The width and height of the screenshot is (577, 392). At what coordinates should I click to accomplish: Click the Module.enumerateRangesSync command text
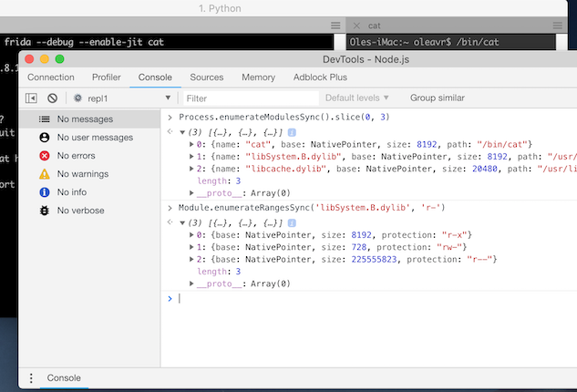click(x=312, y=208)
